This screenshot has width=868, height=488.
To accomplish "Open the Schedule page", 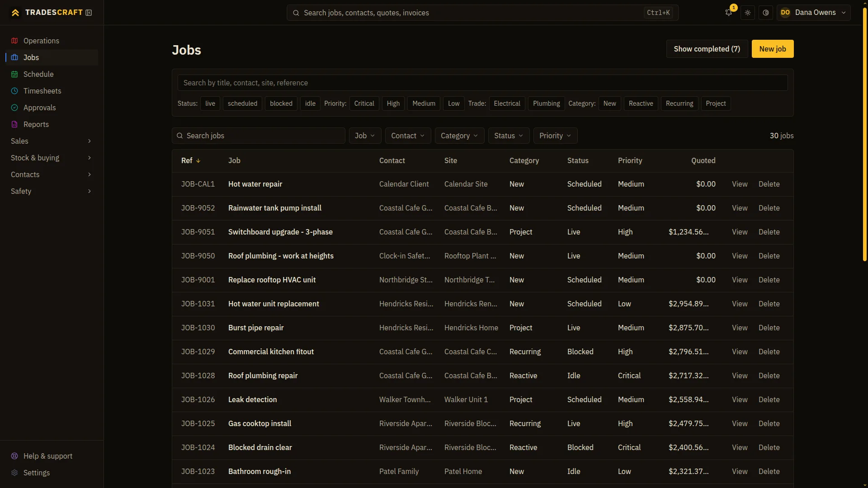I will point(52,74).
